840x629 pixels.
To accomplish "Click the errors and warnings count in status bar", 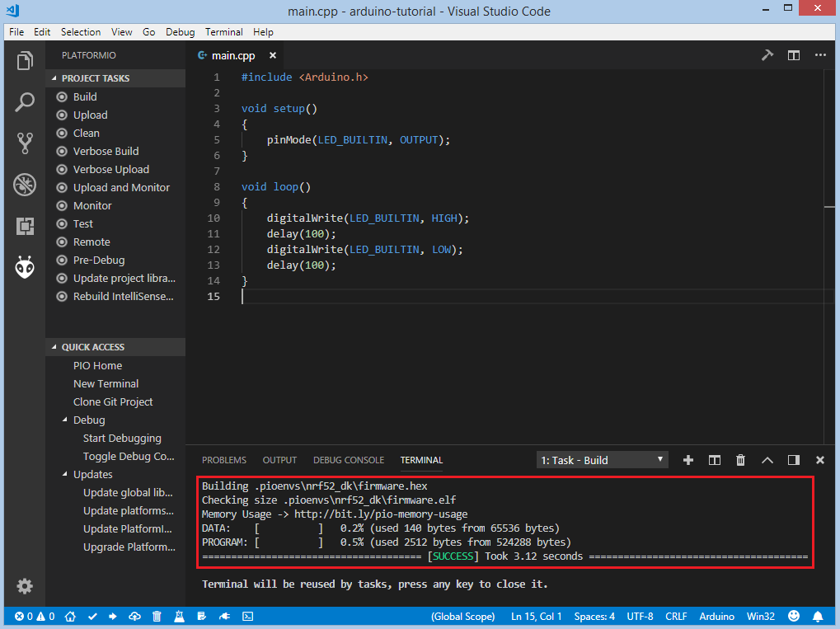I will (35, 617).
